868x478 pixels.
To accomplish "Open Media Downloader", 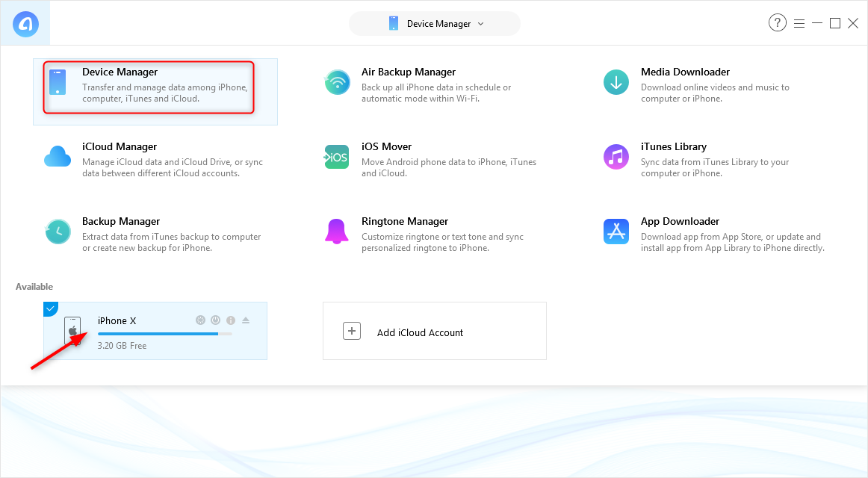I will [685, 72].
